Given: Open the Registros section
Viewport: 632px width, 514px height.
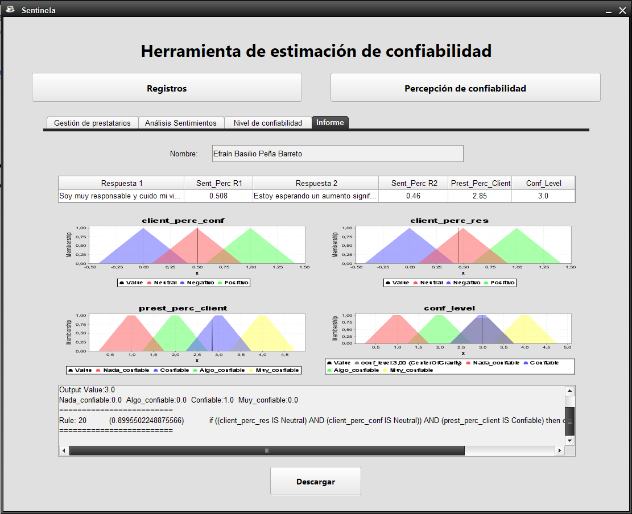Looking at the screenshot, I should (x=167, y=88).
